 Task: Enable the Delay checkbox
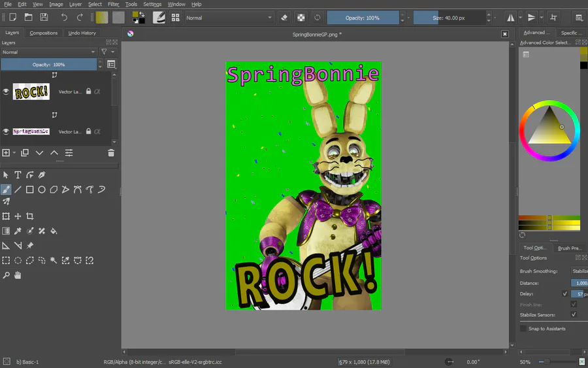pyautogui.click(x=564, y=293)
